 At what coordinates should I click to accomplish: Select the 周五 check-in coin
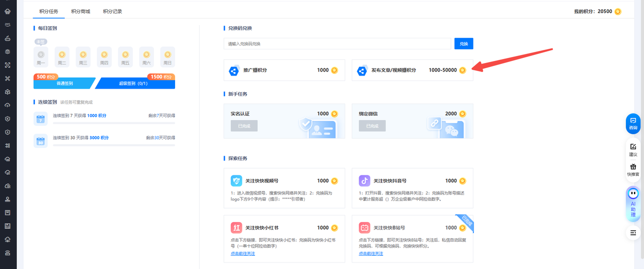[x=125, y=54]
